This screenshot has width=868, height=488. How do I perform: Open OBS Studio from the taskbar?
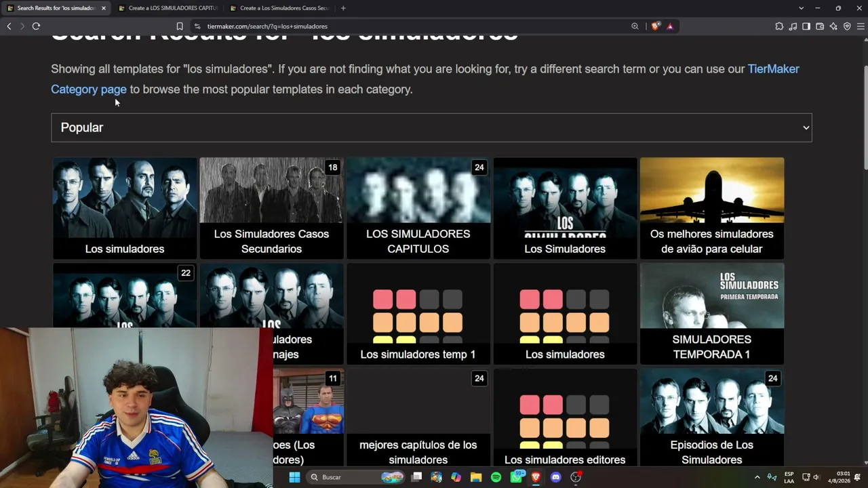pyautogui.click(x=576, y=477)
